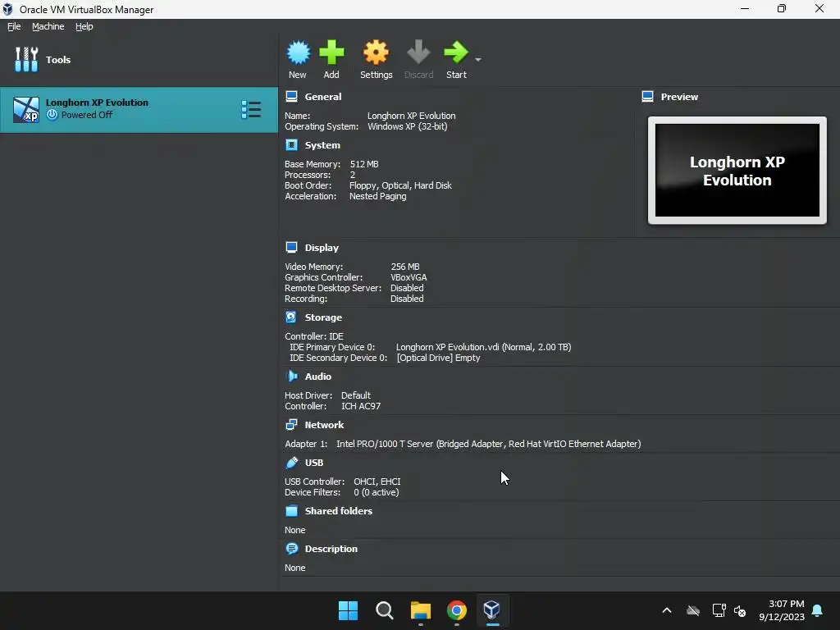Open the Machine menu
This screenshot has height=630, width=840.
pos(48,26)
